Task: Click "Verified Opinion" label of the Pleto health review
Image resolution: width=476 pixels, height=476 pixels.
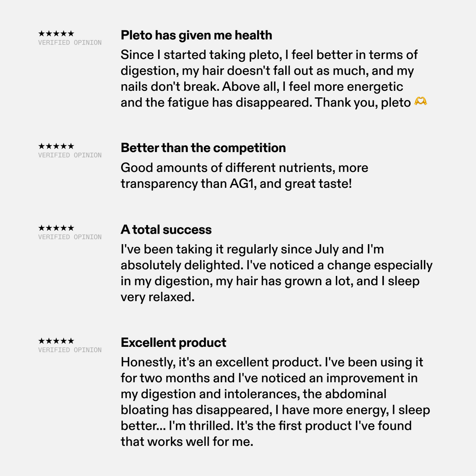Action: (x=70, y=43)
